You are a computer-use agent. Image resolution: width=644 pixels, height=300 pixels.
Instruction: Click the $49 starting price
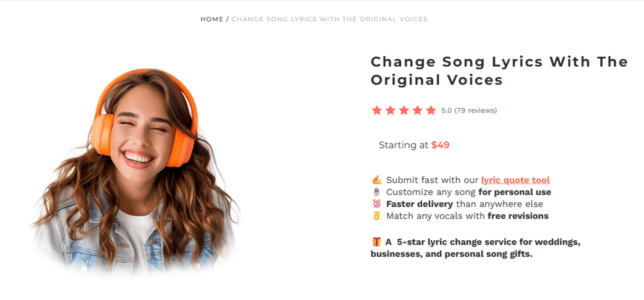[x=440, y=145]
